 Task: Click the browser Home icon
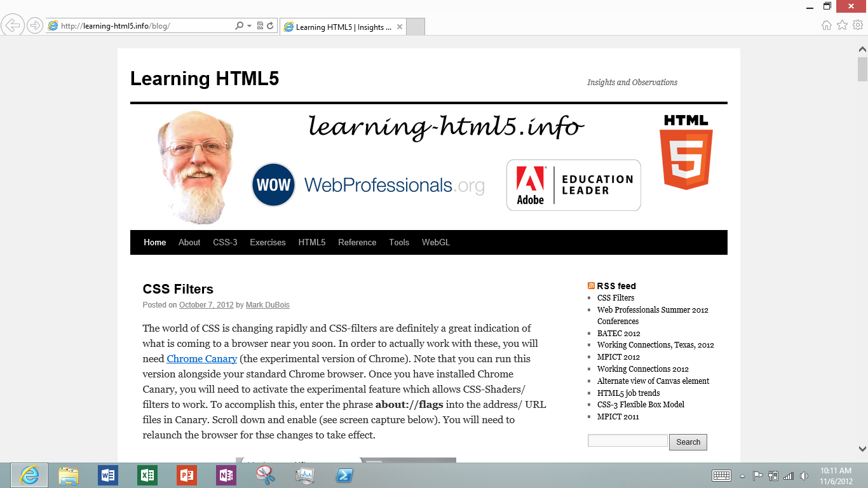tap(827, 25)
